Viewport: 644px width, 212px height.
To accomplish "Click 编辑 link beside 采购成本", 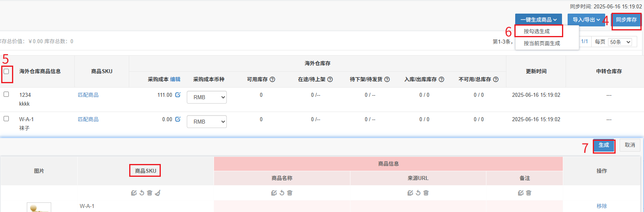I will [x=175, y=79].
